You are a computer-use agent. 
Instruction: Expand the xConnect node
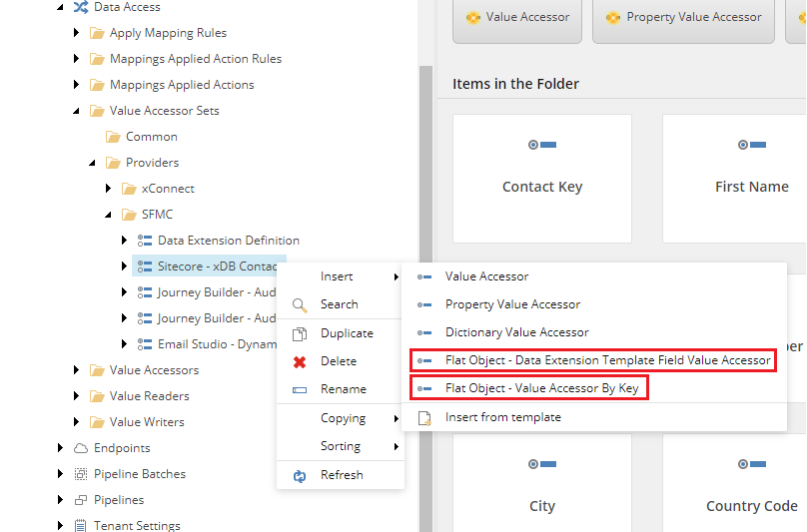(x=108, y=189)
